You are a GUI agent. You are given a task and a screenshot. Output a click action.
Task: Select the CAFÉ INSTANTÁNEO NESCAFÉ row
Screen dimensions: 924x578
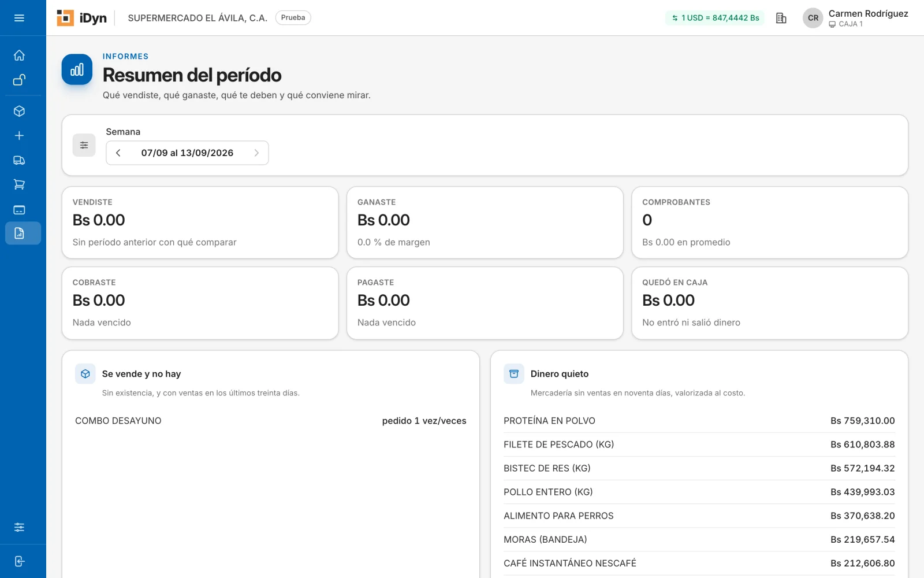[699, 563]
